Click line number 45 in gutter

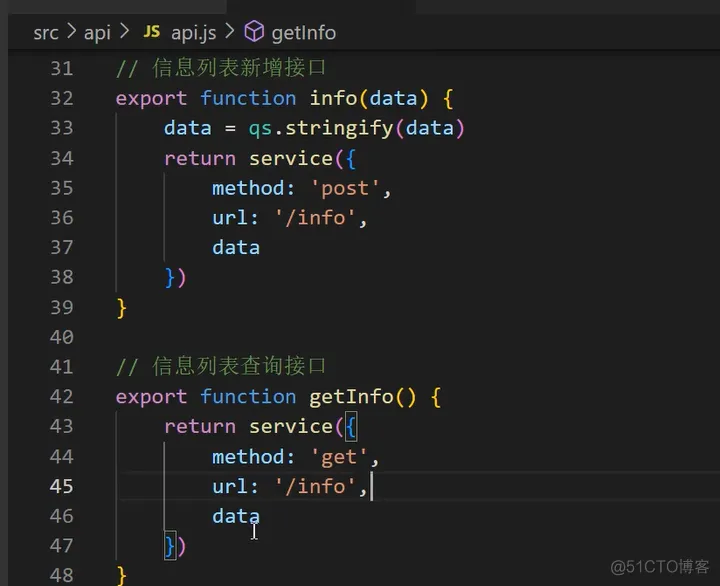pyautogui.click(x=62, y=486)
